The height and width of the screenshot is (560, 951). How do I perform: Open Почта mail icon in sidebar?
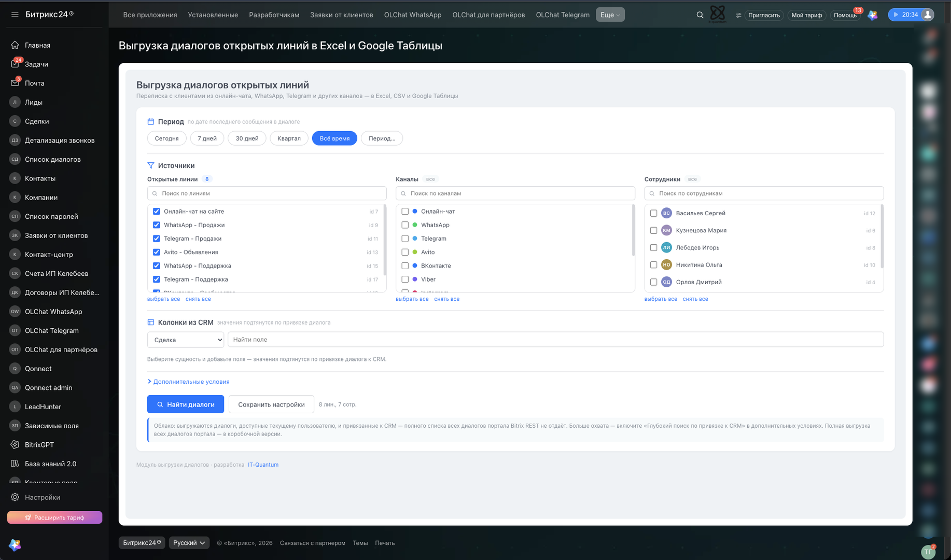pos(15,83)
